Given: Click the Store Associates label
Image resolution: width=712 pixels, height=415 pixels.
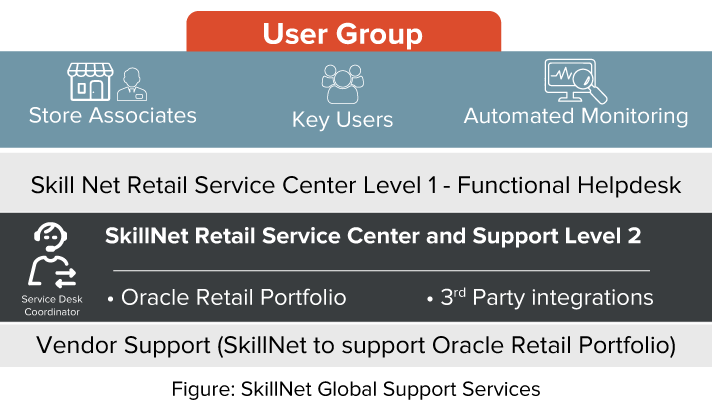Looking at the screenshot, I should click(x=113, y=115).
